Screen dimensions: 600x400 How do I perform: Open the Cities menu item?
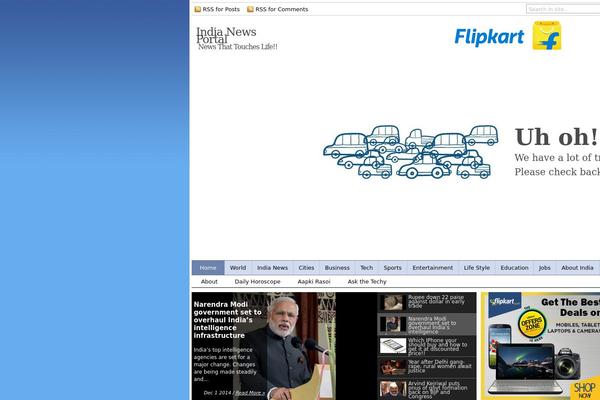point(307,268)
